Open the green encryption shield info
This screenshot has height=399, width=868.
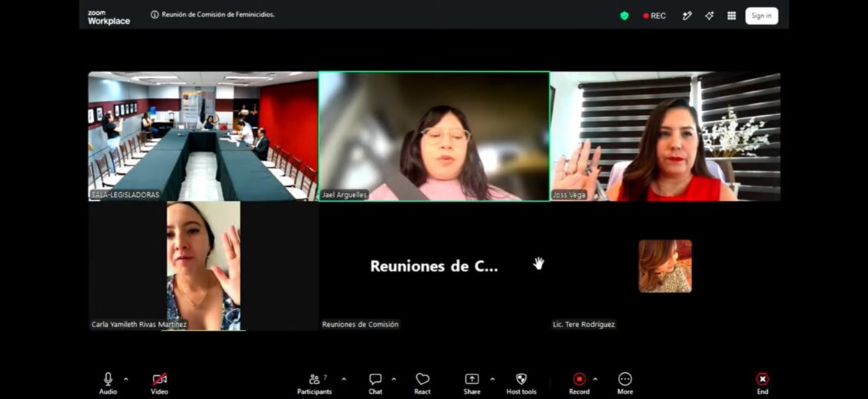point(625,16)
